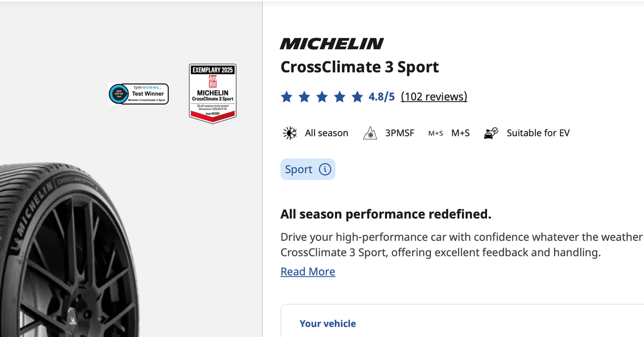The height and width of the screenshot is (337, 644).
Task: Click the middle third rating star
Action: [x=322, y=97]
